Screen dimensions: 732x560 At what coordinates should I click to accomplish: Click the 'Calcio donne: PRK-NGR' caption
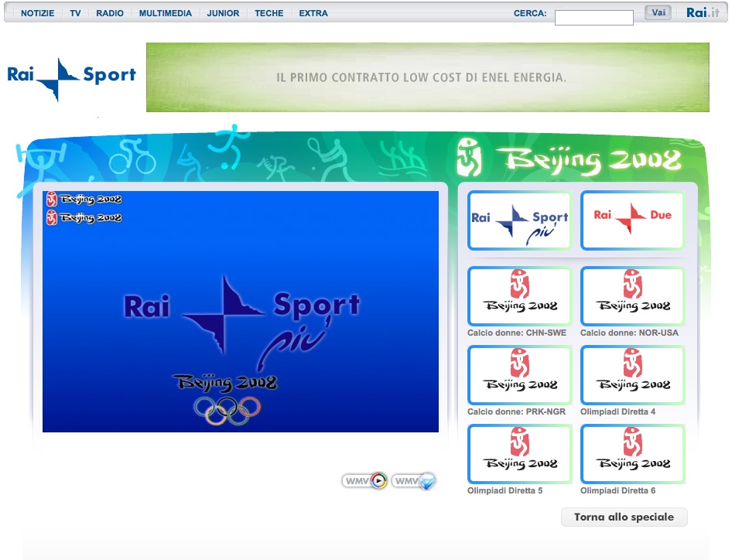pos(516,411)
